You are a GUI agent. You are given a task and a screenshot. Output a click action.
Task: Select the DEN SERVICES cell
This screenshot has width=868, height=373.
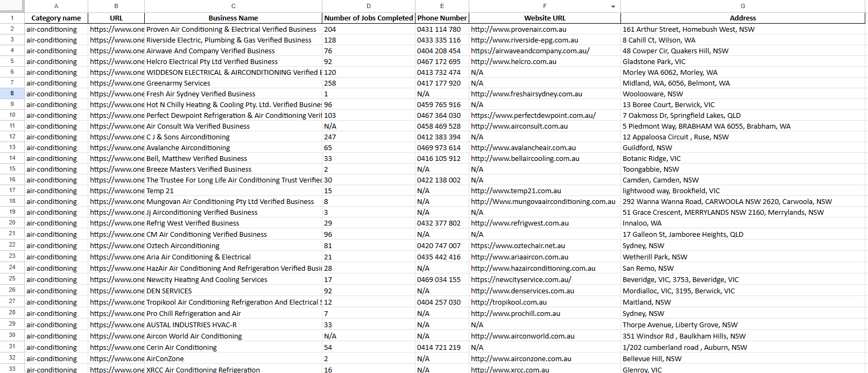pyautogui.click(x=234, y=291)
